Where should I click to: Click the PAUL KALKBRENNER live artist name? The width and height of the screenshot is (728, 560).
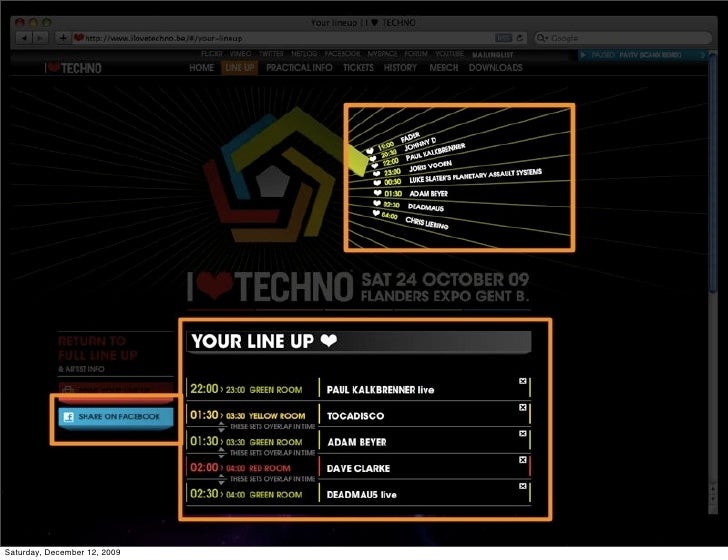click(x=380, y=390)
